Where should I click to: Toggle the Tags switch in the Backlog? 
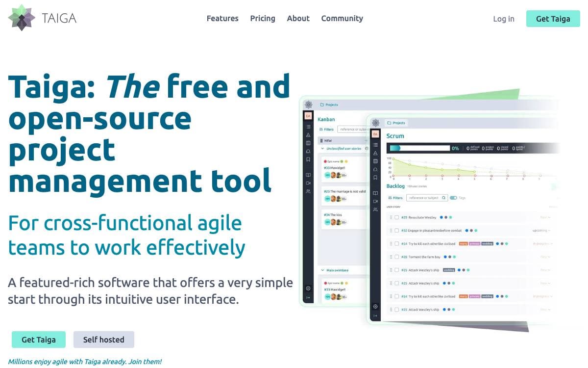point(453,198)
